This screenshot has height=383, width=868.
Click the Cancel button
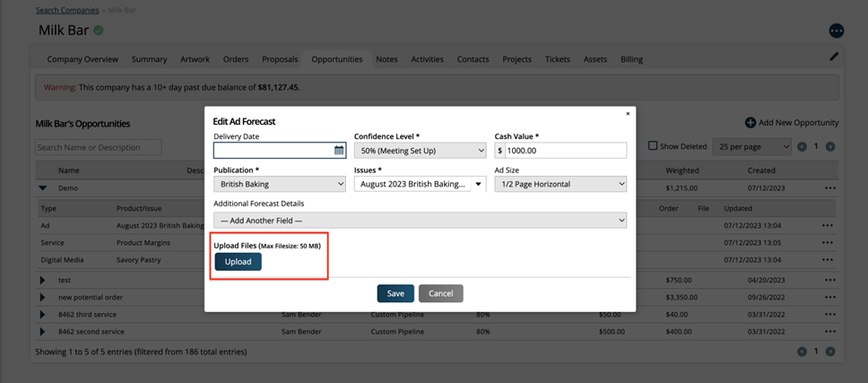pos(440,293)
